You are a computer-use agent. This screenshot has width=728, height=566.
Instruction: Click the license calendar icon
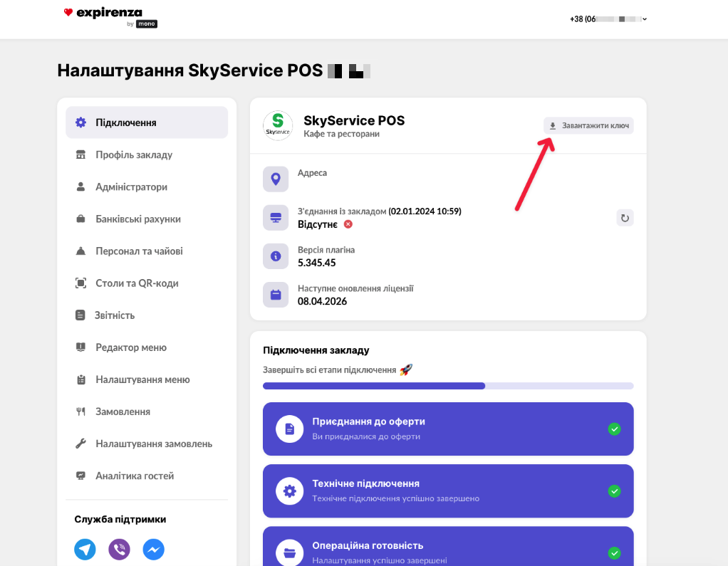276,295
